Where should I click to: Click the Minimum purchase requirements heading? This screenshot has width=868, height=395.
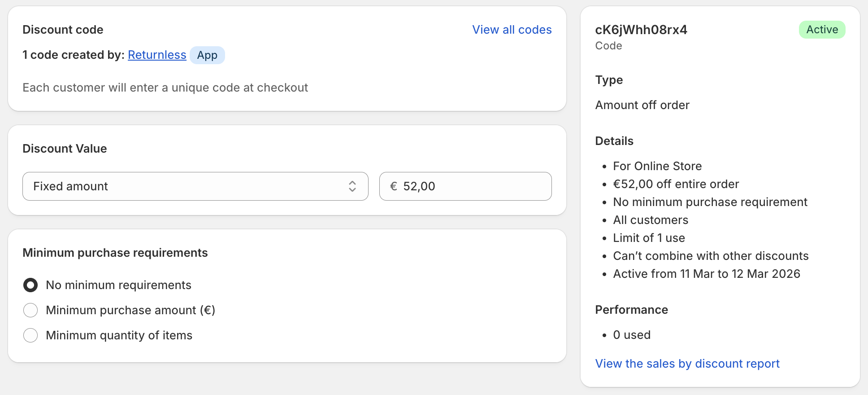click(x=115, y=253)
